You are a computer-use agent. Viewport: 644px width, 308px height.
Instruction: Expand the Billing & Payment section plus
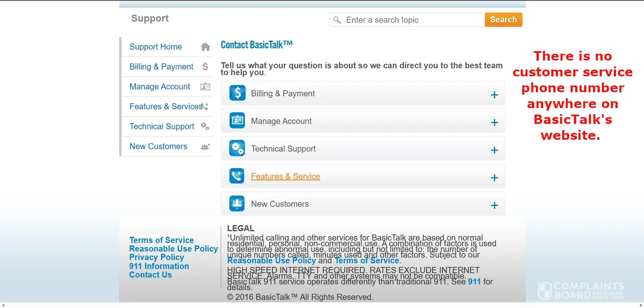(494, 95)
